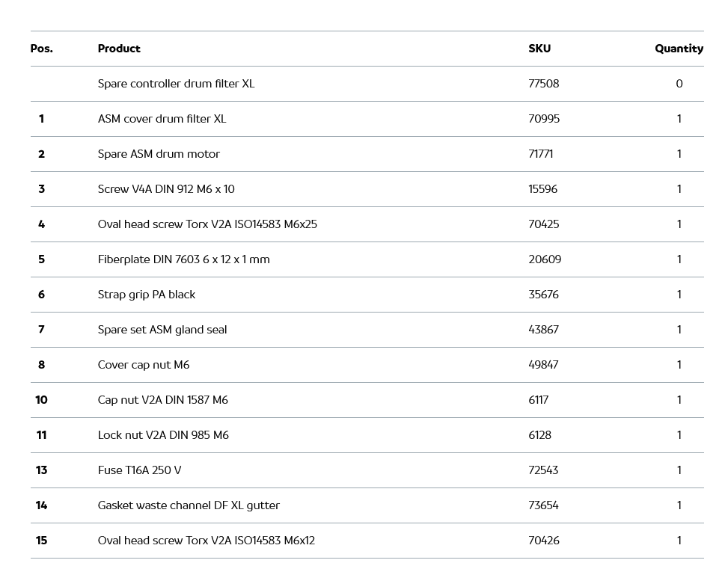The width and height of the screenshot is (728, 566).
Task: Open Spare set ASM gland seal
Action: [x=162, y=330]
